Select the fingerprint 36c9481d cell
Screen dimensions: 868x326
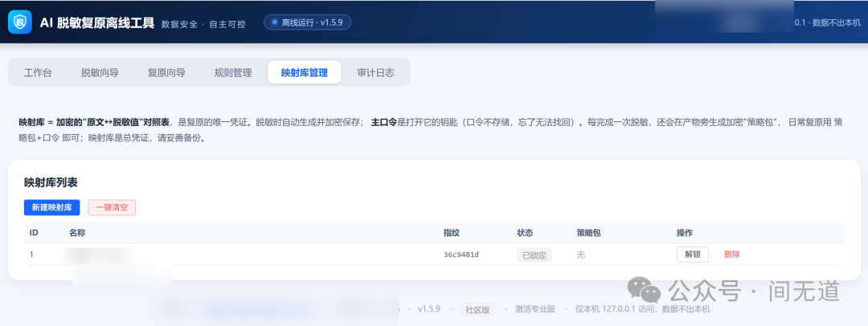[x=461, y=255]
